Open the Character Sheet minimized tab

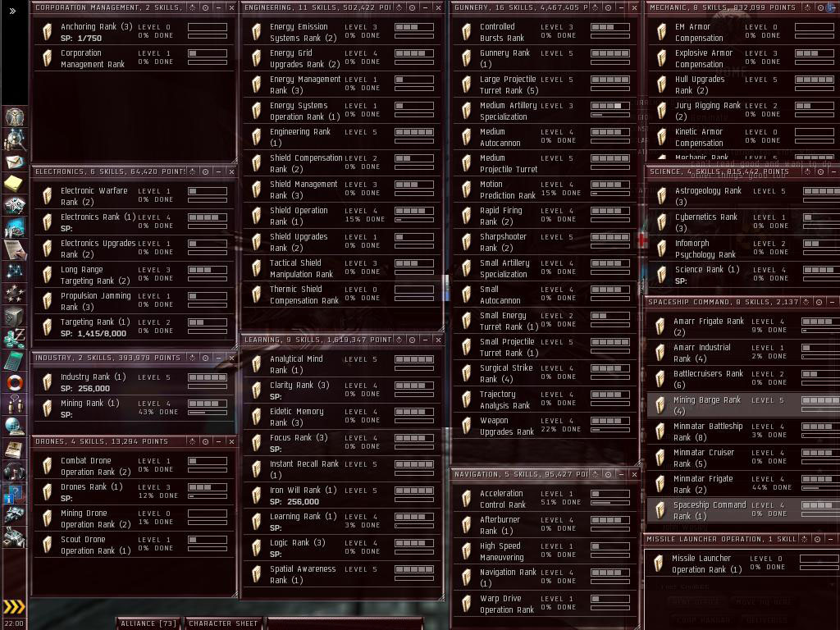pyautogui.click(x=223, y=623)
